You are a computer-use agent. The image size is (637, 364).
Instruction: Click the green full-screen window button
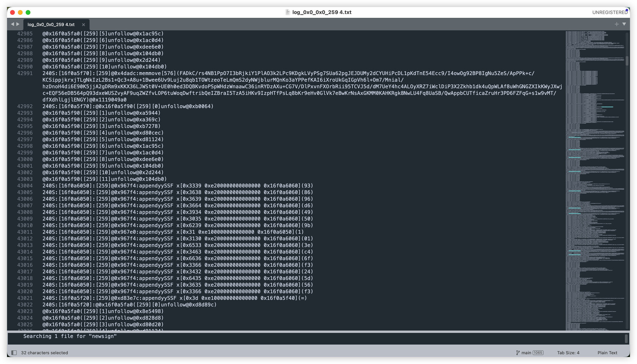point(28,12)
